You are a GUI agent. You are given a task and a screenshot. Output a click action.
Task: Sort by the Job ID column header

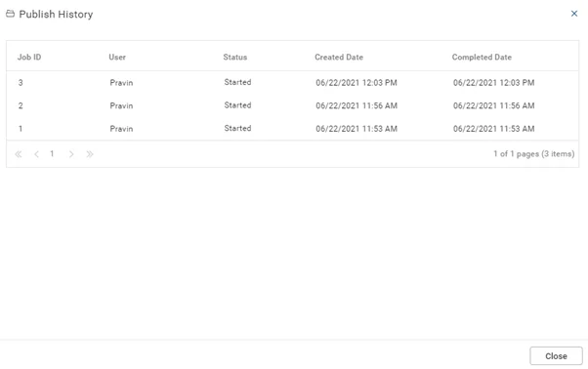29,58
